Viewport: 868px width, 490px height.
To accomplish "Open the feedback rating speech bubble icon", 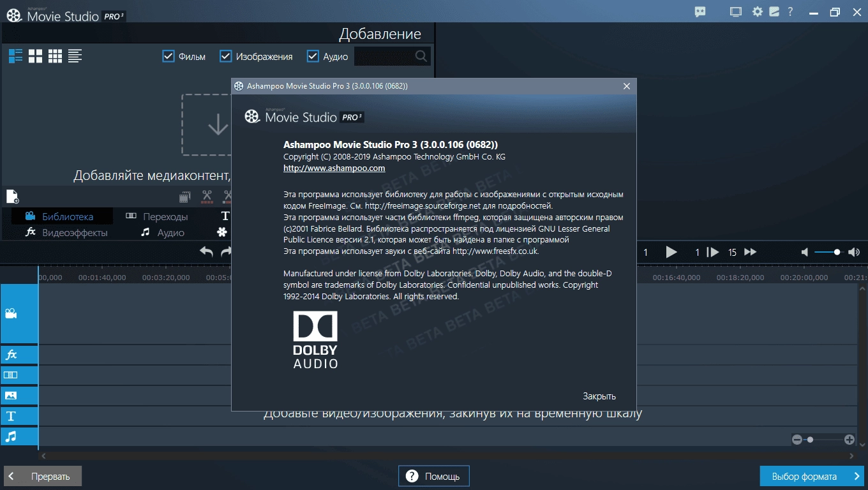I will (700, 11).
